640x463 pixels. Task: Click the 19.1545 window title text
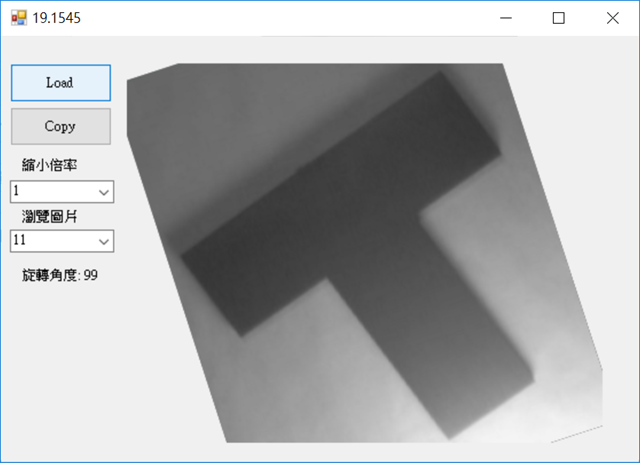click(56, 18)
